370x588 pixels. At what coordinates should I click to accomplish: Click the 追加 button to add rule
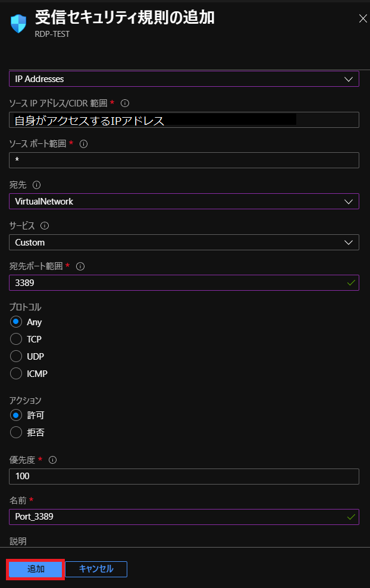[x=36, y=569]
